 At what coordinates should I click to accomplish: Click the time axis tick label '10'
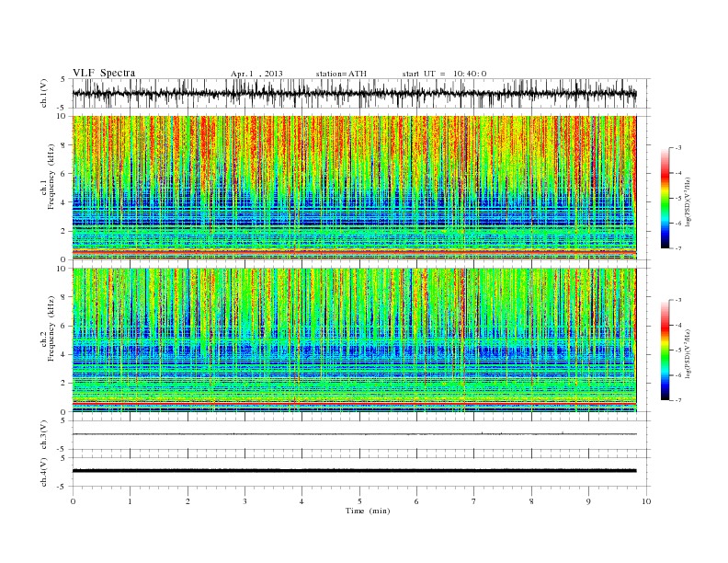pos(646,501)
